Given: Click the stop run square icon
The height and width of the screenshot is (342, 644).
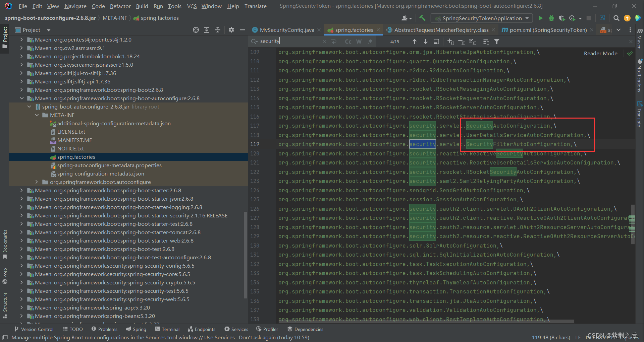Looking at the screenshot, I should [589, 18].
